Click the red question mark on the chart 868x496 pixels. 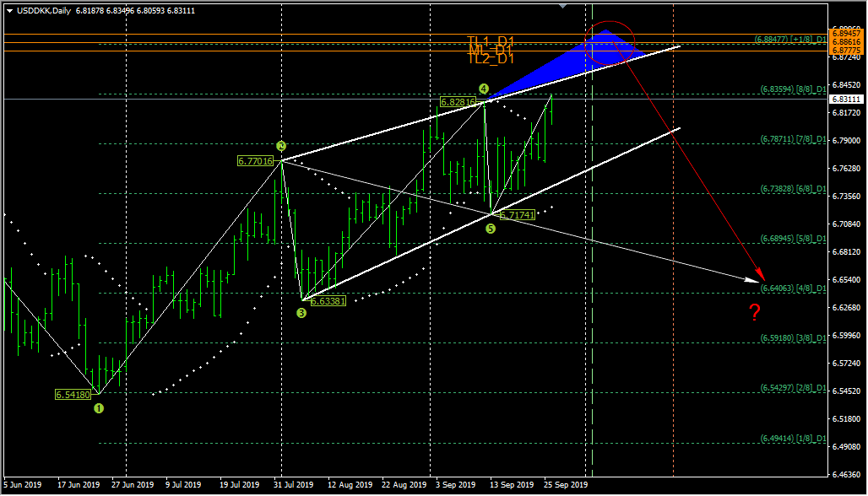tap(755, 312)
